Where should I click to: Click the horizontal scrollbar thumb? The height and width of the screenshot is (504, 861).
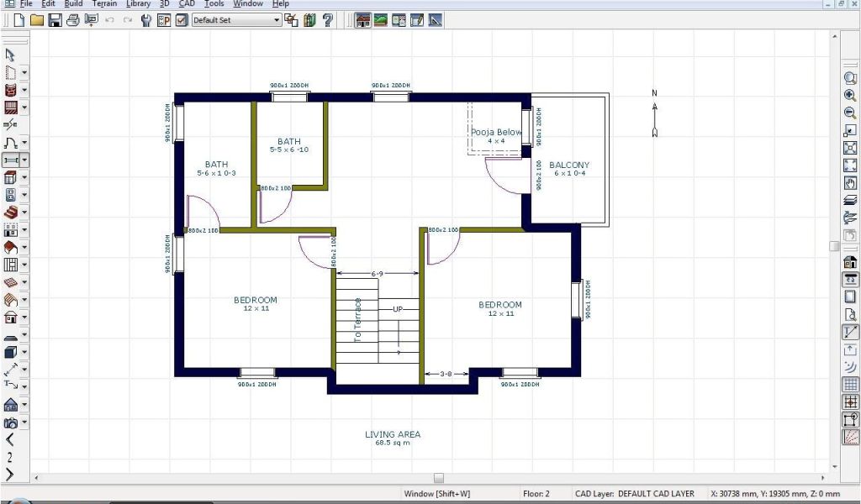click(438, 478)
